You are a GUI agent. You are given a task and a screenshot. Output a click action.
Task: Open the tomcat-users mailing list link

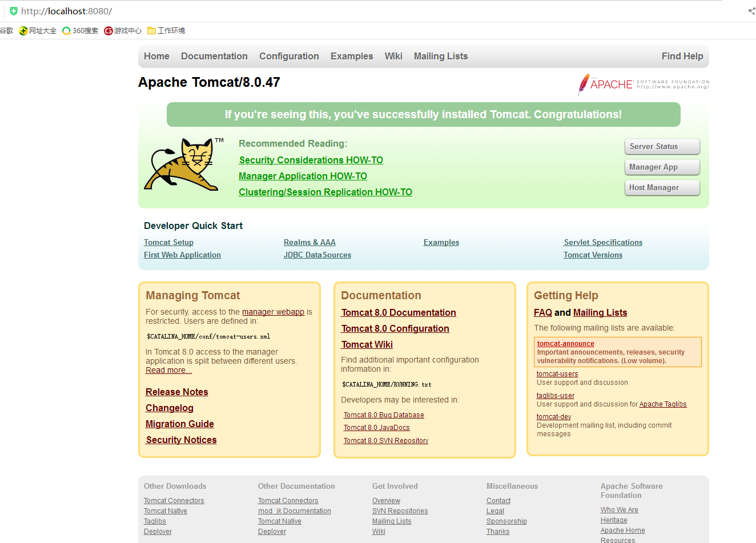(x=557, y=374)
